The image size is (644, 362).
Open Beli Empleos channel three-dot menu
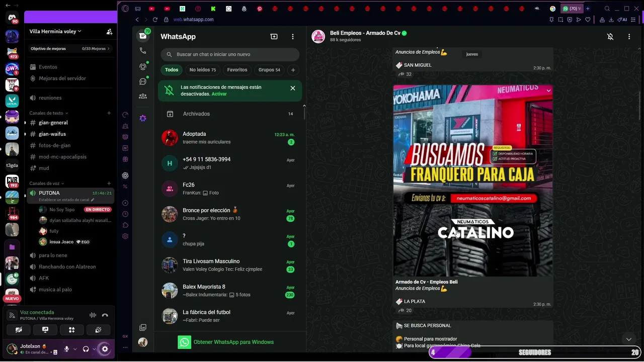point(629,37)
